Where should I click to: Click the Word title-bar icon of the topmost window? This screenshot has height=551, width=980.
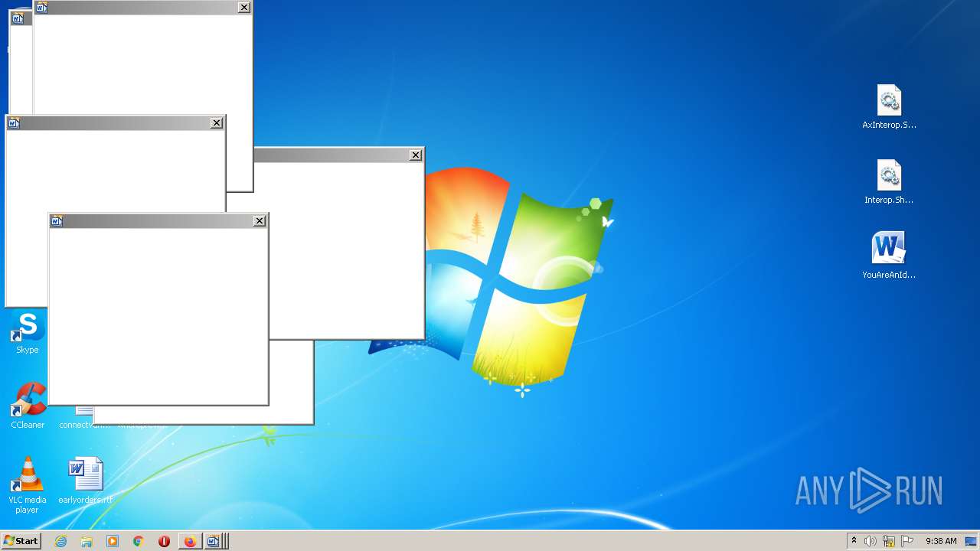tap(41, 8)
